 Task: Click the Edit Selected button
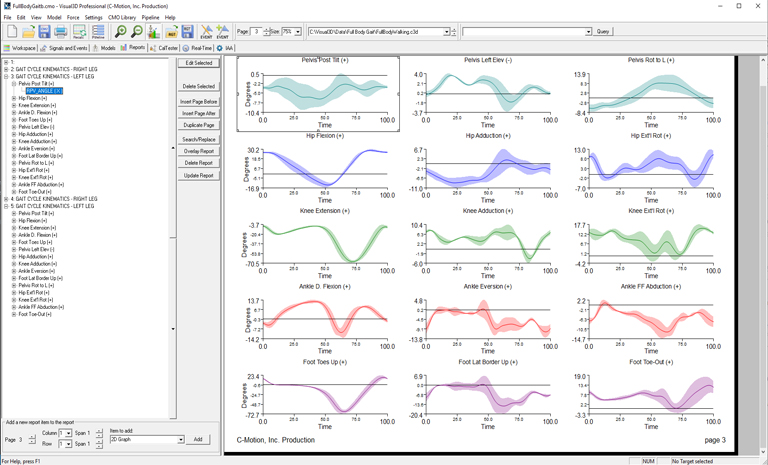[199, 63]
